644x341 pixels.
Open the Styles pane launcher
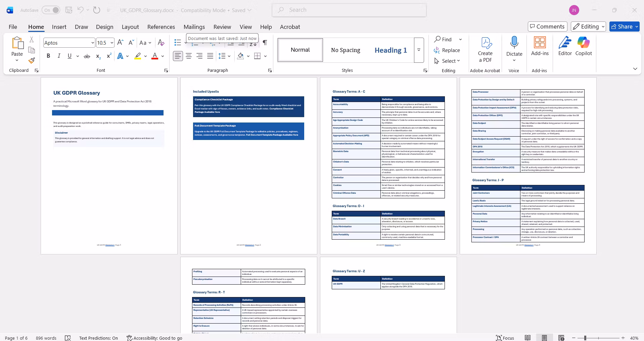coord(425,70)
